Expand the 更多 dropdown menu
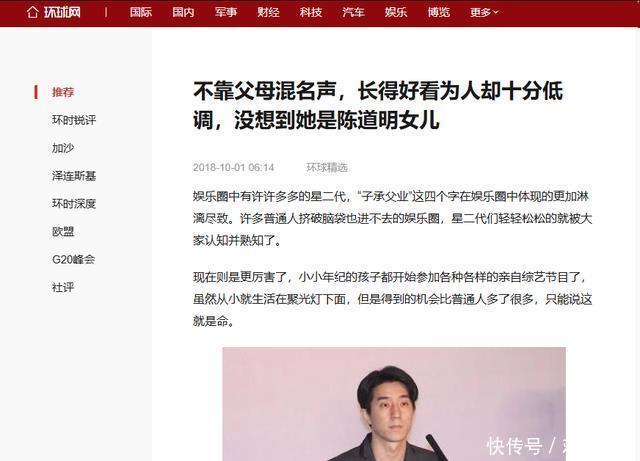 coord(484,12)
